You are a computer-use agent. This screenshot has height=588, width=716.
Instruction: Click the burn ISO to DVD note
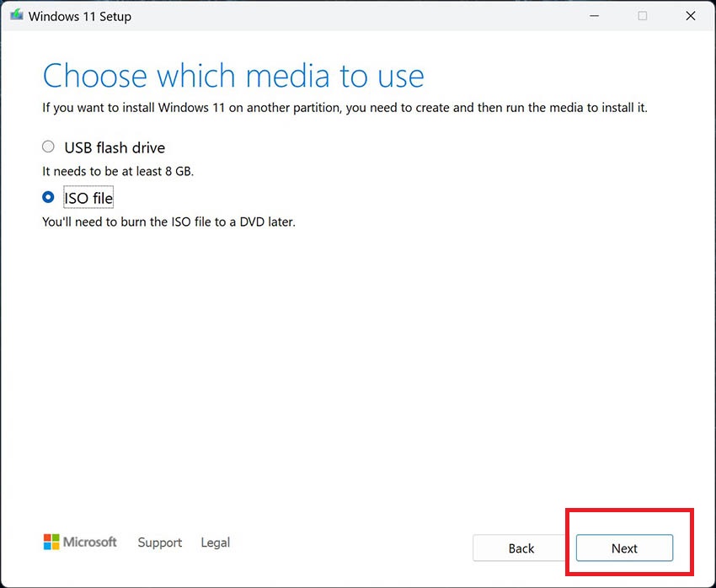(x=168, y=222)
